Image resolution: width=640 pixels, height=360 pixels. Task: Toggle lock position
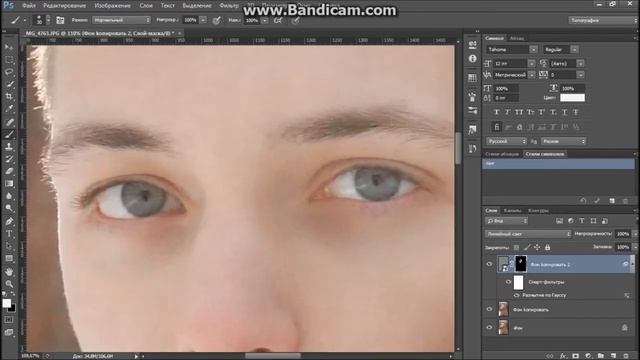tap(537, 247)
